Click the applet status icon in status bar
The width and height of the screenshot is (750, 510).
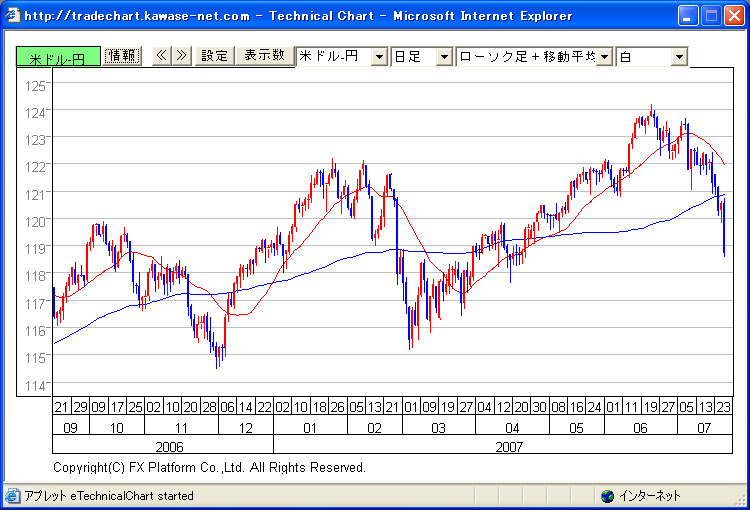tap(12, 496)
